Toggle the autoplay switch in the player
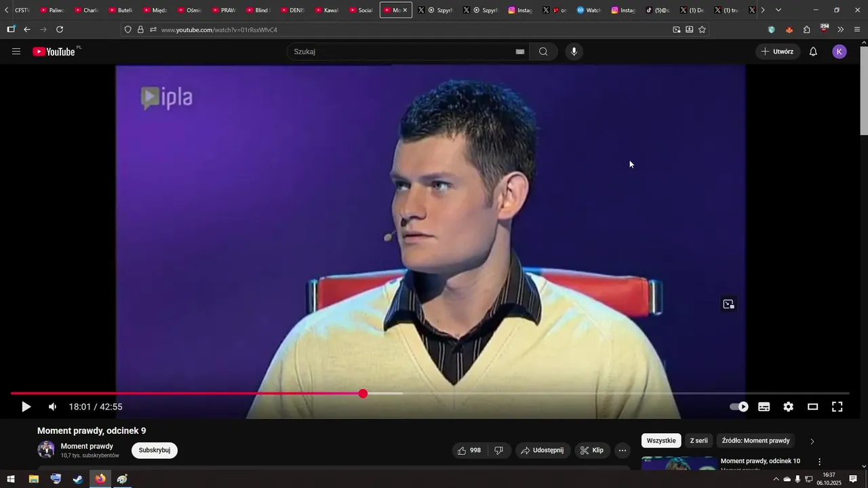This screenshot has width=868, height=488. pos(739,407)
